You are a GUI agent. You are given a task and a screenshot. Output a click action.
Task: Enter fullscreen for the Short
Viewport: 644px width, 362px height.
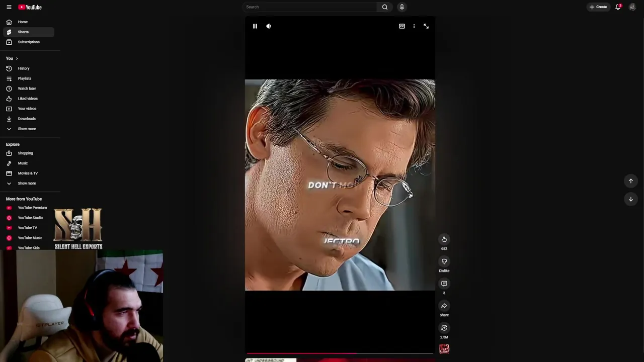pyautogui.click(x=426, y=26)
